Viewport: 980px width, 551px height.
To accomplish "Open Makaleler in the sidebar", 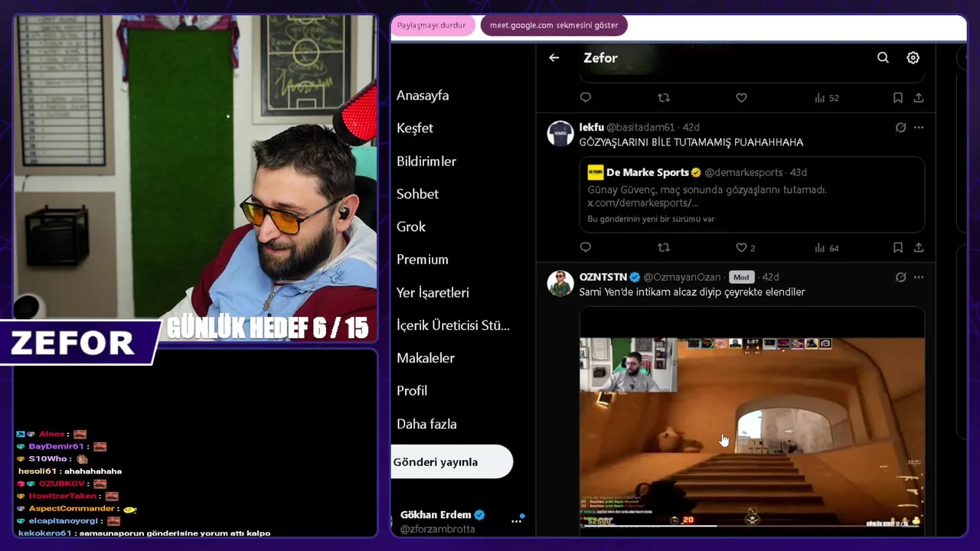I will 426,358.
